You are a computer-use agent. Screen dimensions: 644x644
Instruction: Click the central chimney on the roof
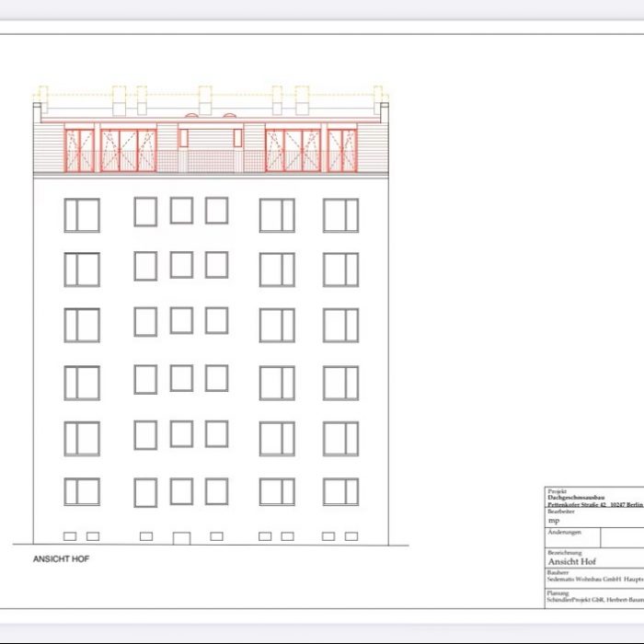point(205,99)
